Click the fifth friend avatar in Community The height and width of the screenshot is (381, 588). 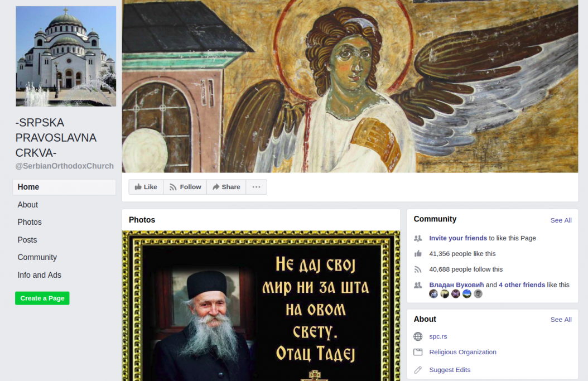coord(478,294)
